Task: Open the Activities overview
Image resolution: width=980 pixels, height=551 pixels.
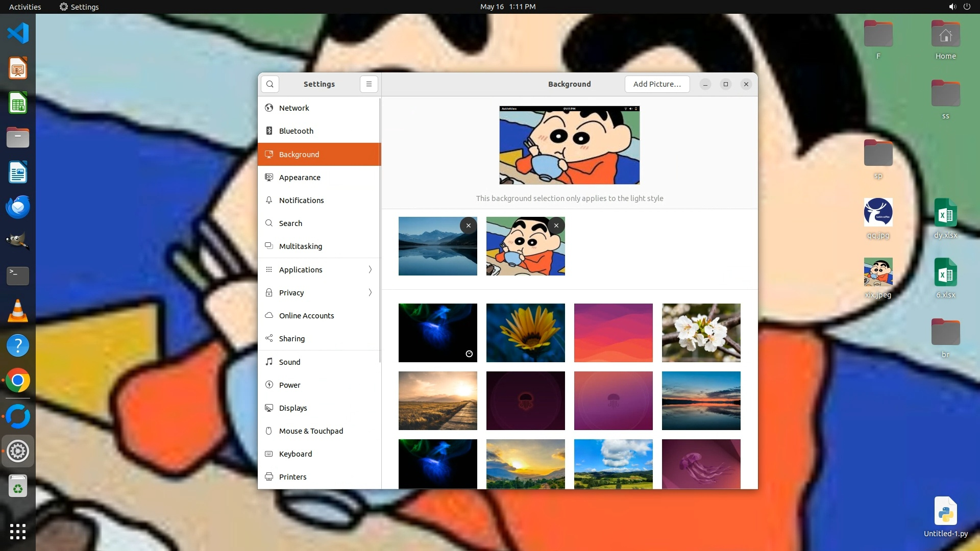Action: click(x=25, y=7)
